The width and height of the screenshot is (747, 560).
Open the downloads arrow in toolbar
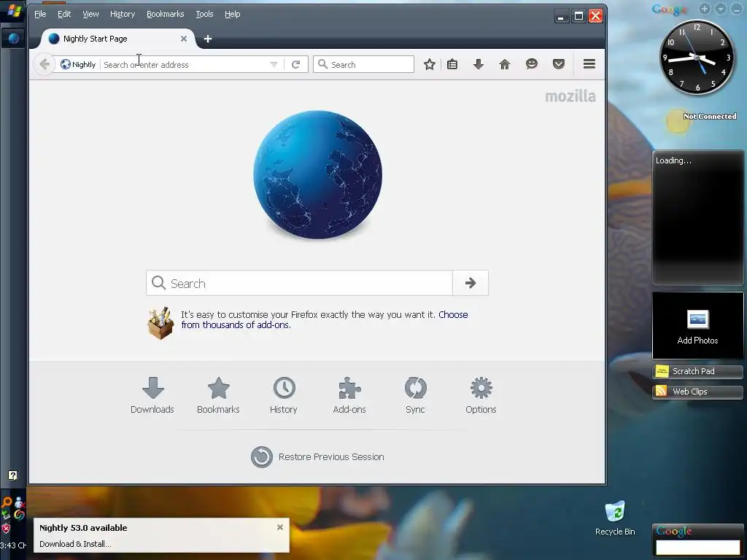(x=479, y=64)
